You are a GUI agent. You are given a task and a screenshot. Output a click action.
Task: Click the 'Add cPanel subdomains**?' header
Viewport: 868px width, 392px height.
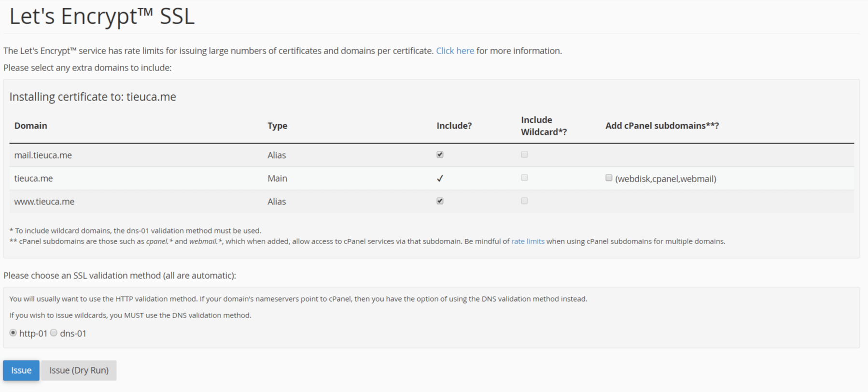[x=662, y=126]
